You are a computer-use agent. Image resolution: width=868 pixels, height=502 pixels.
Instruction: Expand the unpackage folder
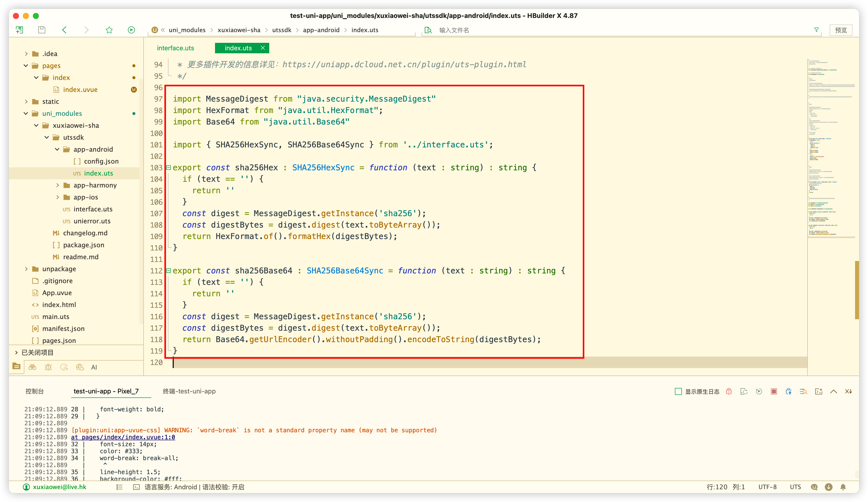click(x=26, y=269)
